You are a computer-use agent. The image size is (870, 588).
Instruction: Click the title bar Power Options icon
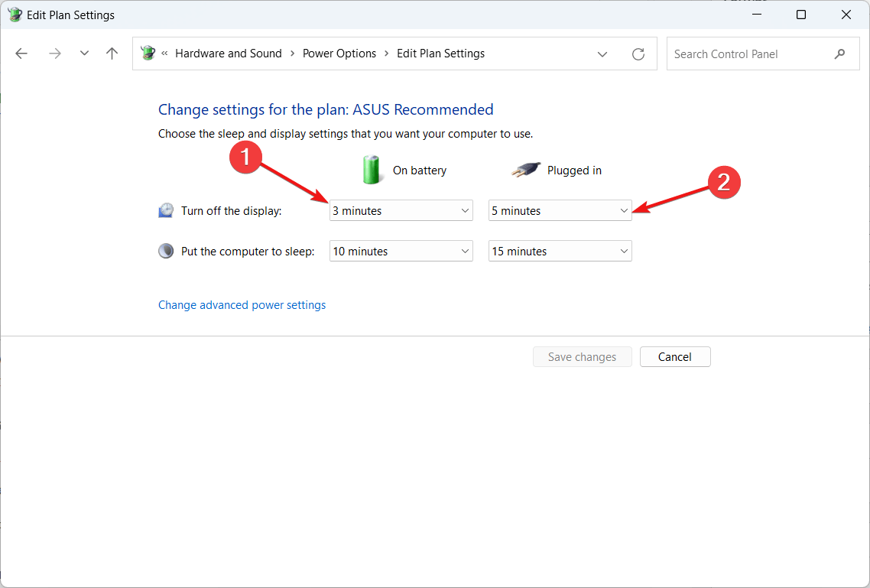pyautogui.click(x=15, y=15)
